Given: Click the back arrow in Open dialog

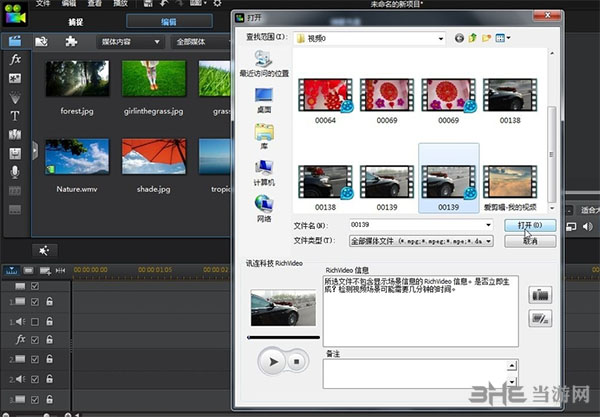Looking at the screenshot, I should 459,38.
